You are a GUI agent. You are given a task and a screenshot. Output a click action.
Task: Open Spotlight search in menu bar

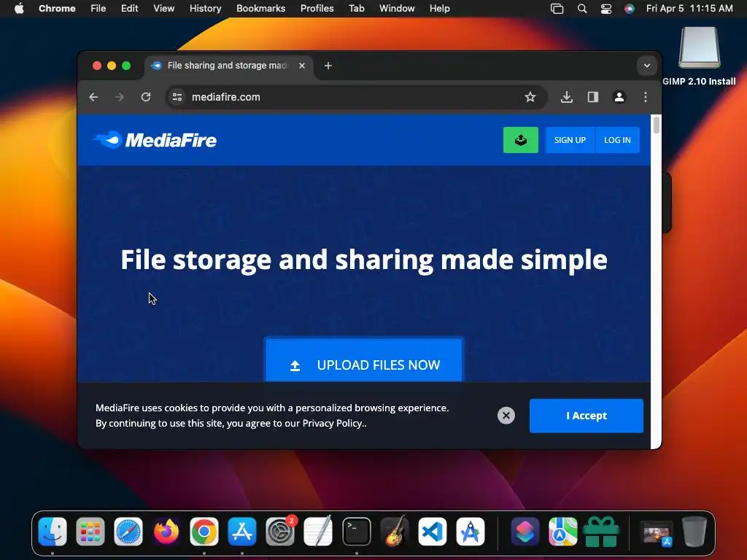(x=581, y=9)
